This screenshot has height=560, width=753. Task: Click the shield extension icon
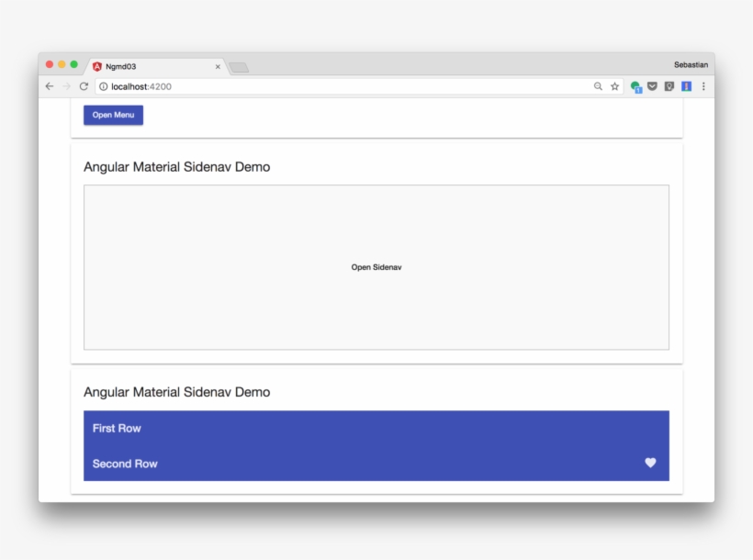point(669,86)
